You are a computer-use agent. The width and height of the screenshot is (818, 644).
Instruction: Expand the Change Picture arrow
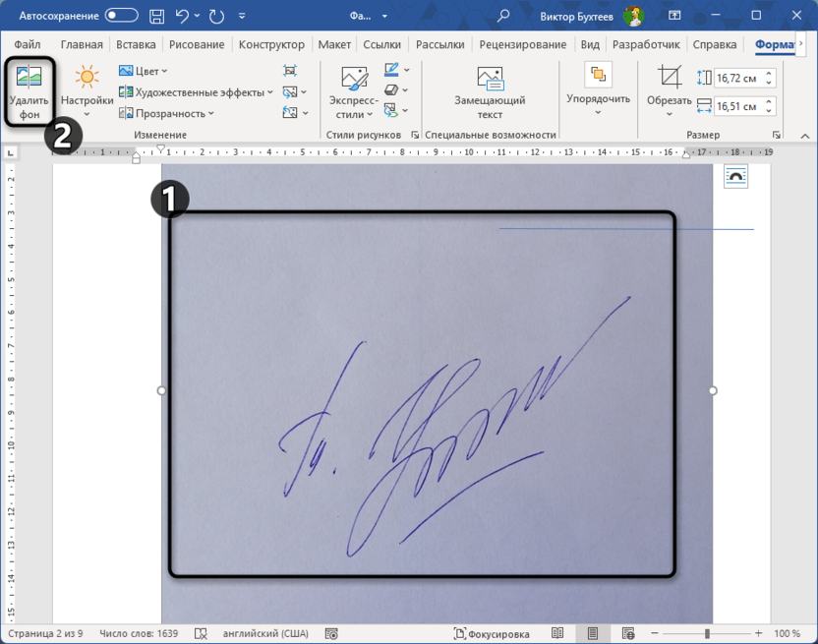click(x=304, y=92)
